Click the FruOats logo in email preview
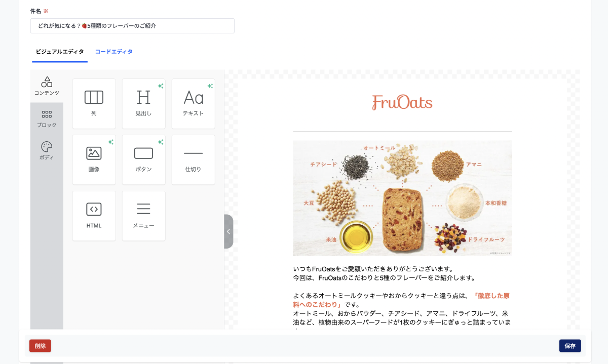This screenshot has height=364, width=608. [402, 102]
